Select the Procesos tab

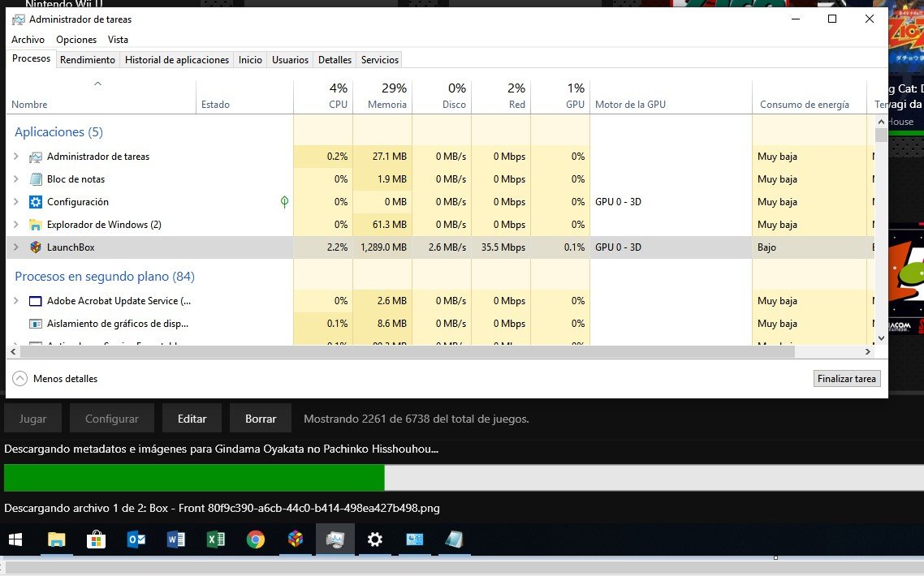click(31, 59)
